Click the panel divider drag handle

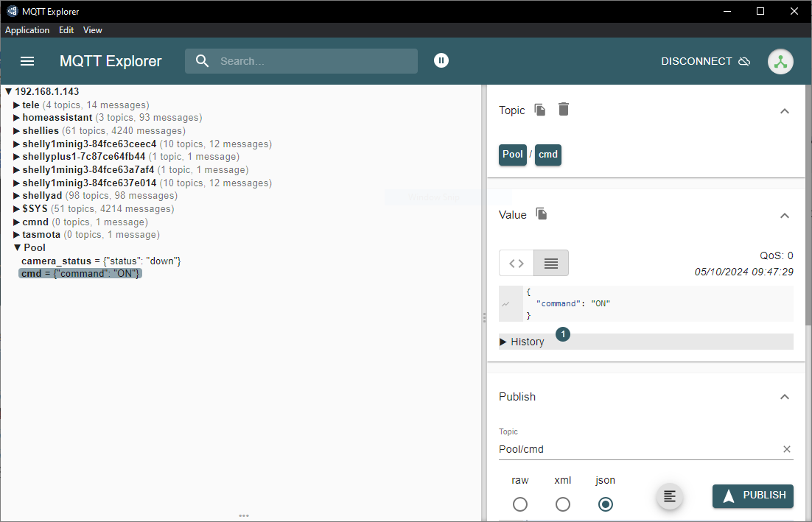tap(484, 317)
